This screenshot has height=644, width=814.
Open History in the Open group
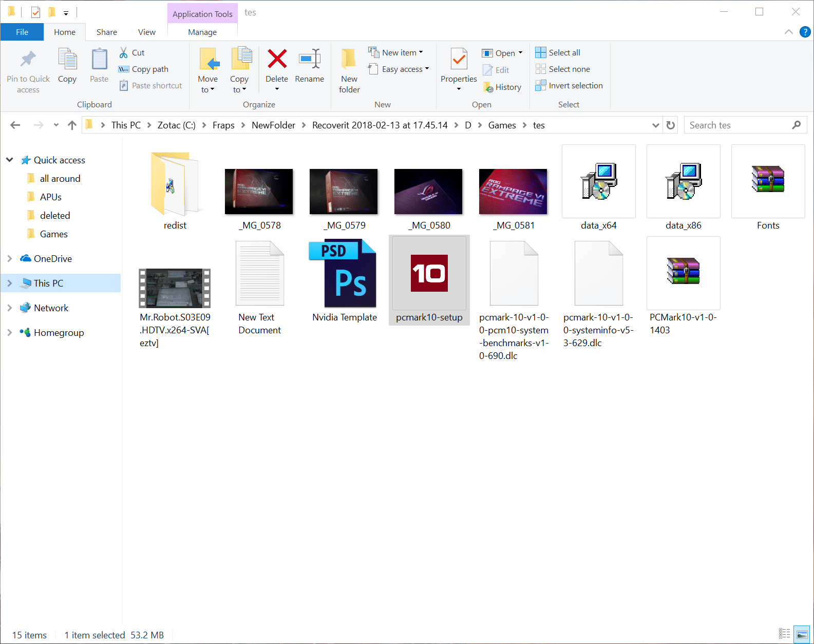502,87
